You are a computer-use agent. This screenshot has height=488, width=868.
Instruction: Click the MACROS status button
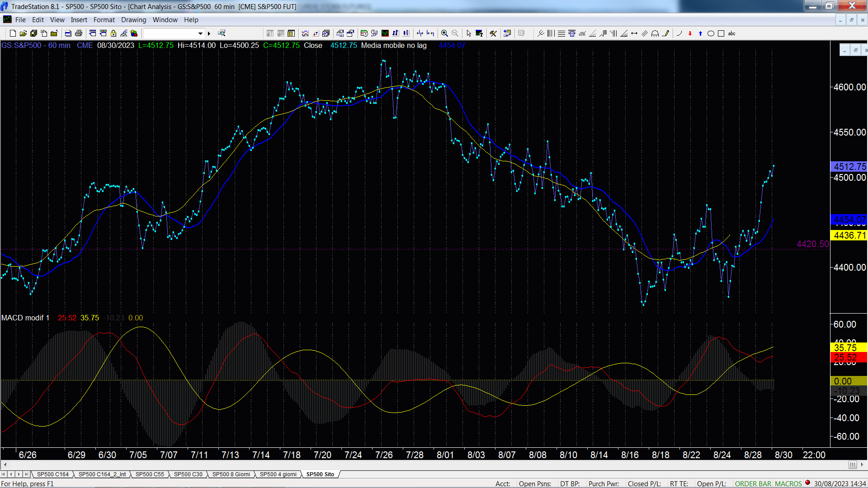(788, 483)
